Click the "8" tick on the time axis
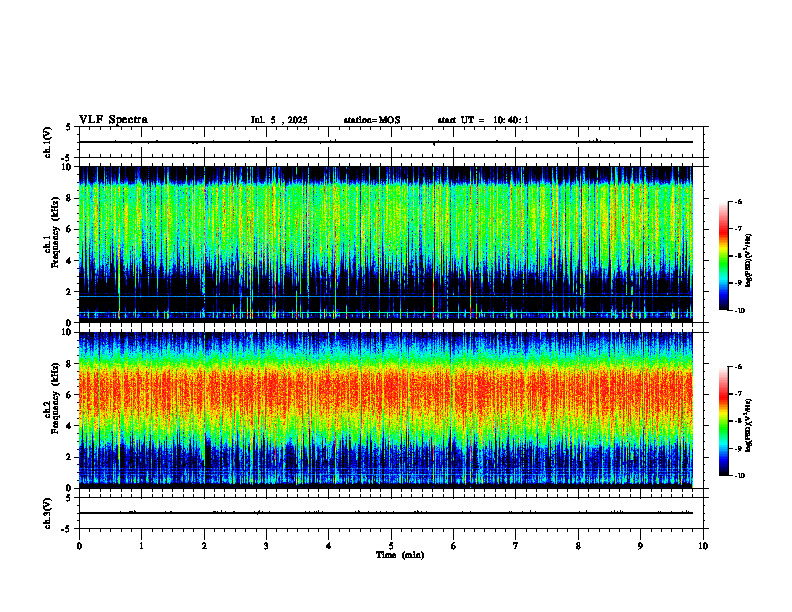 pos(578,546)
